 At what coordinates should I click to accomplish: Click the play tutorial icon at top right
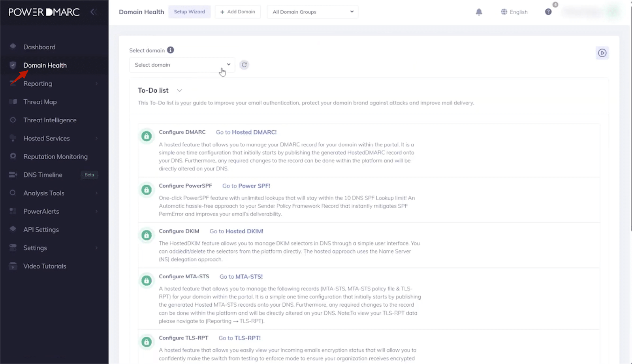tap(602, 53)
